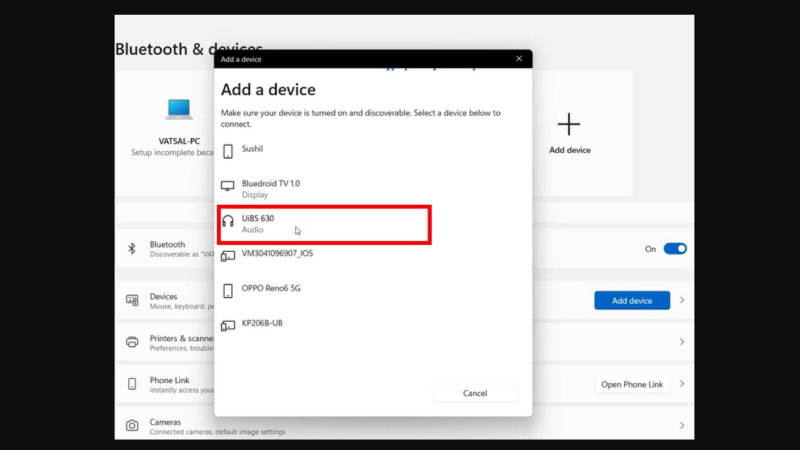Click the phone icon for OPPO Reno6 5G
This screenshot has height=450, width=800.
coord(228,291)
